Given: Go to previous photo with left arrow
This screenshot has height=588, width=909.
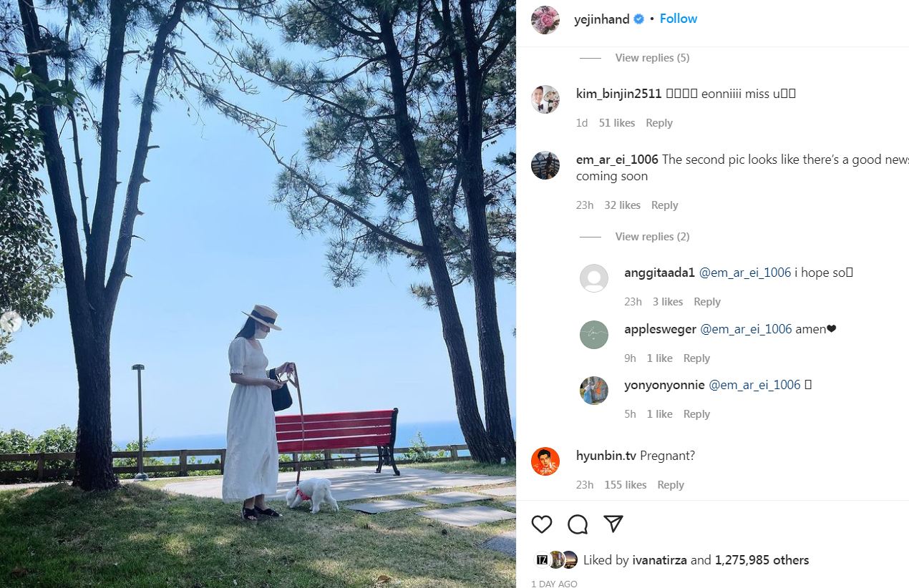Looking at the screenshot, I should (x=10, y=323).
